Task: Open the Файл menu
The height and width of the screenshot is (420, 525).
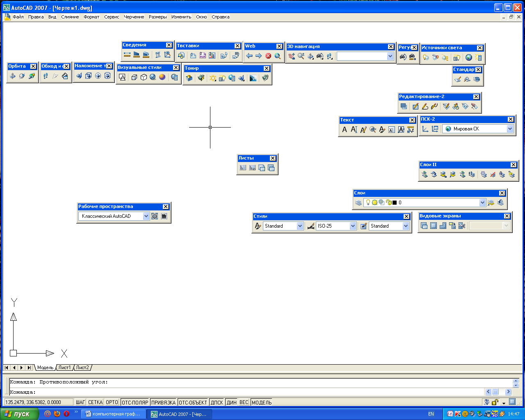Action: (x=18, y=17)
